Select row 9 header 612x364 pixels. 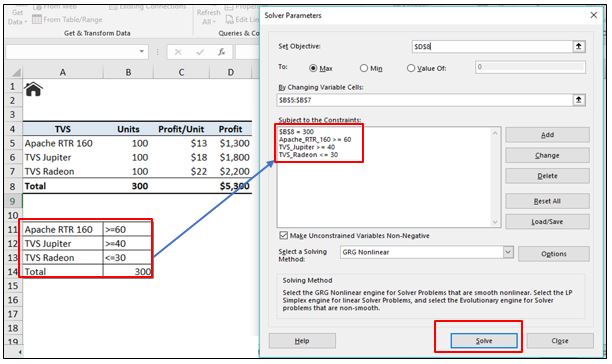pyautogui.click(x=13, y=201)
